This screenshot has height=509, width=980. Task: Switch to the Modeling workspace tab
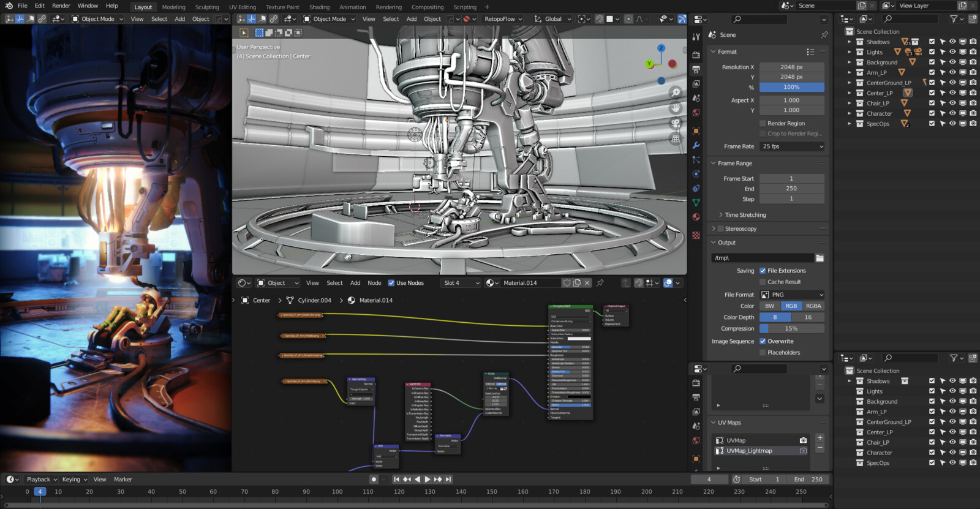pos(173,7)
